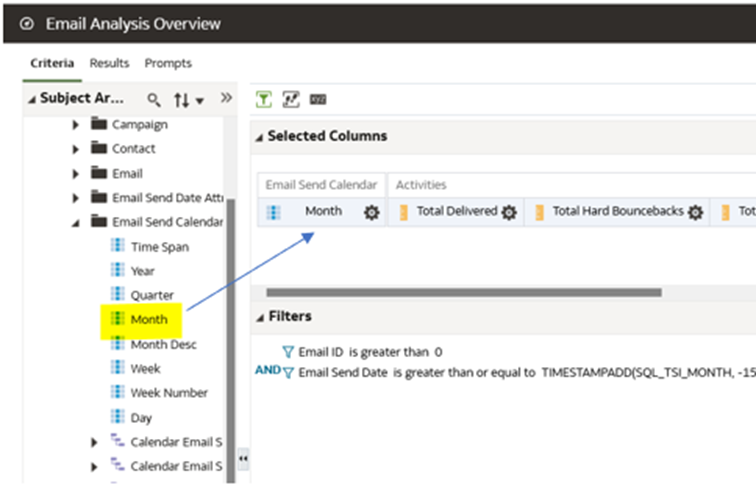Switch to the Prompts tab
756x488 pixels.
point(168,63)
